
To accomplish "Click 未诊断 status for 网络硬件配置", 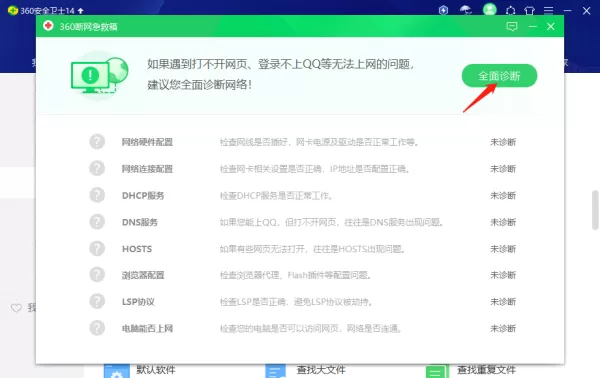I will tap(503, 142).
